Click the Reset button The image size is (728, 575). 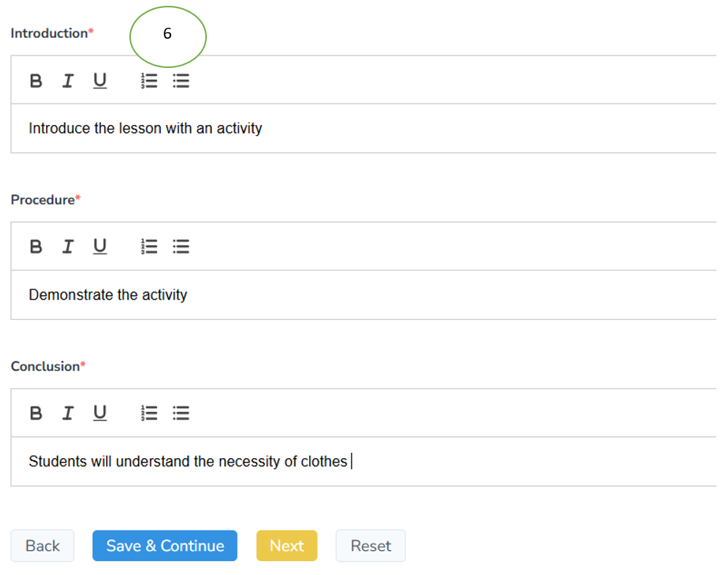pyautogui.click(x=370, y=546)
